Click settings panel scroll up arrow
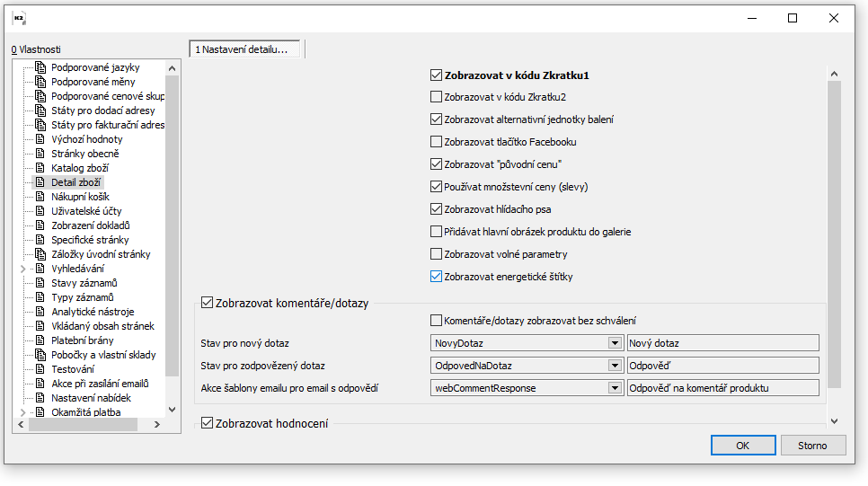The width and height of the screenshot is (868, 486). pos(834,75)
